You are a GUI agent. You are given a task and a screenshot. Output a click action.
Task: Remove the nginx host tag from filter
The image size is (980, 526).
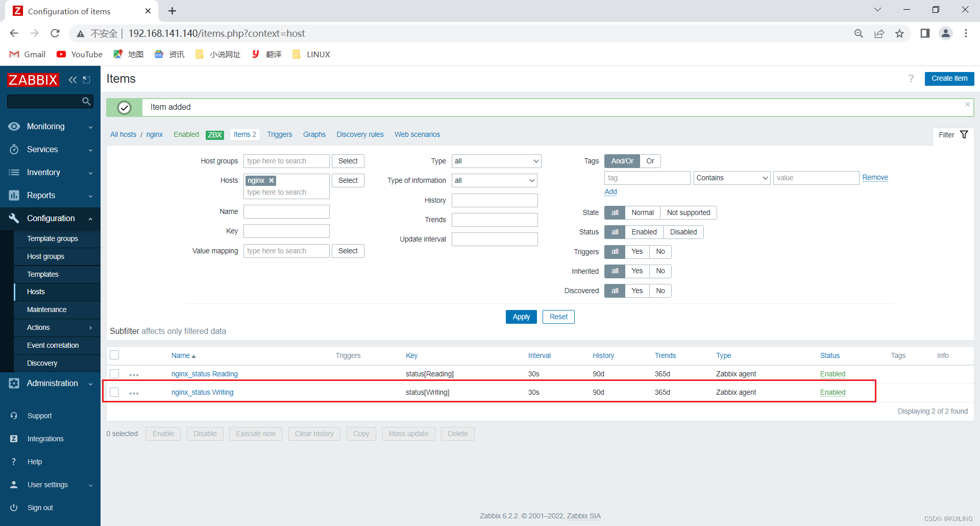272,180
